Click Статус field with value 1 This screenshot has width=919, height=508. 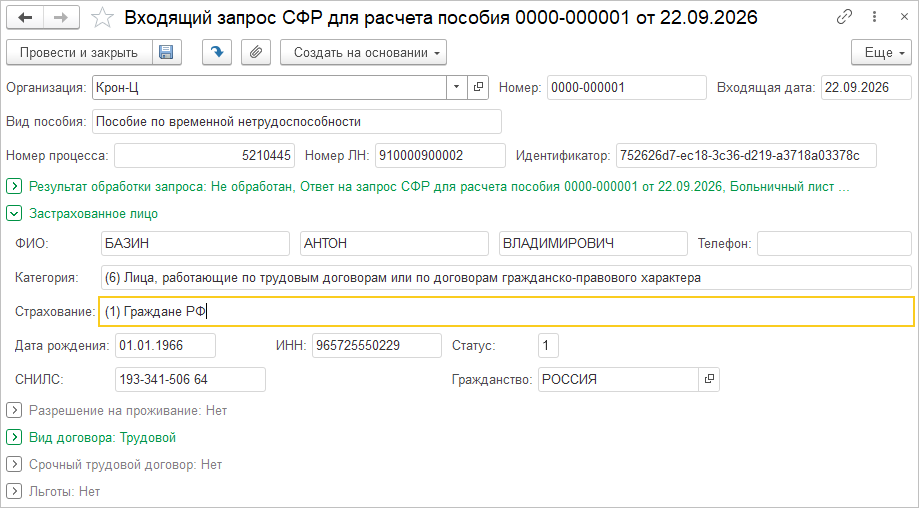point(548,345)
